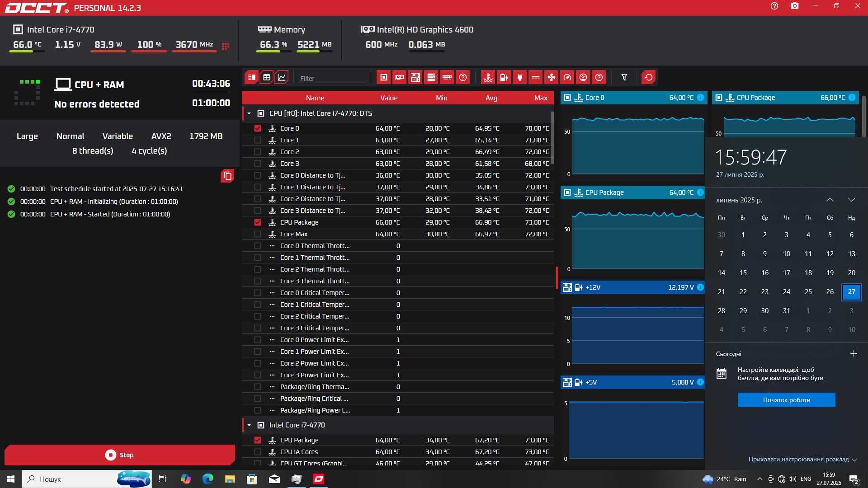Reset min/max values with circular arrow
Image resolution: width=868 pixels, height=488 pixels.
649,77
